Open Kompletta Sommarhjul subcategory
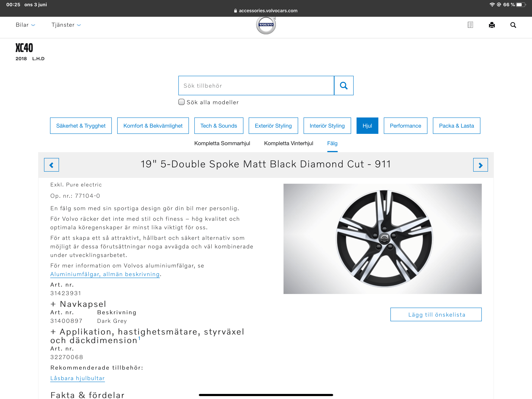 [x=222, y=143]
